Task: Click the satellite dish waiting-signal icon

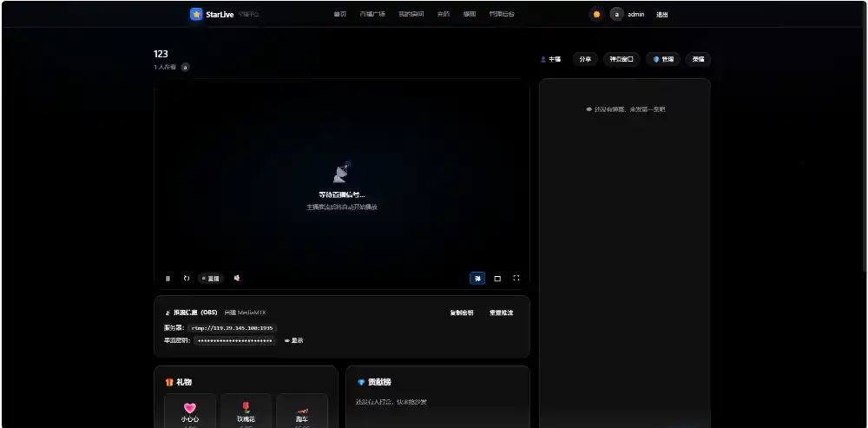Action: point(342,173)
